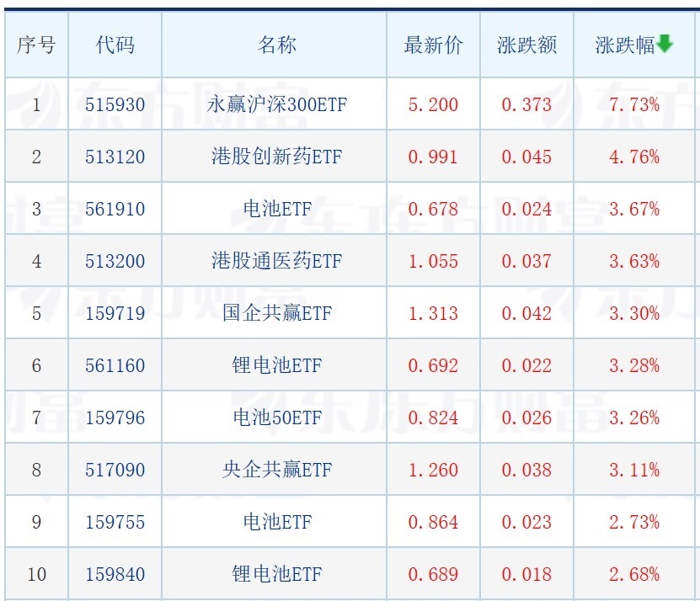Open 港股通医药ETF details
This screenshot has width=700, height=601.
(x=276, y=262)
